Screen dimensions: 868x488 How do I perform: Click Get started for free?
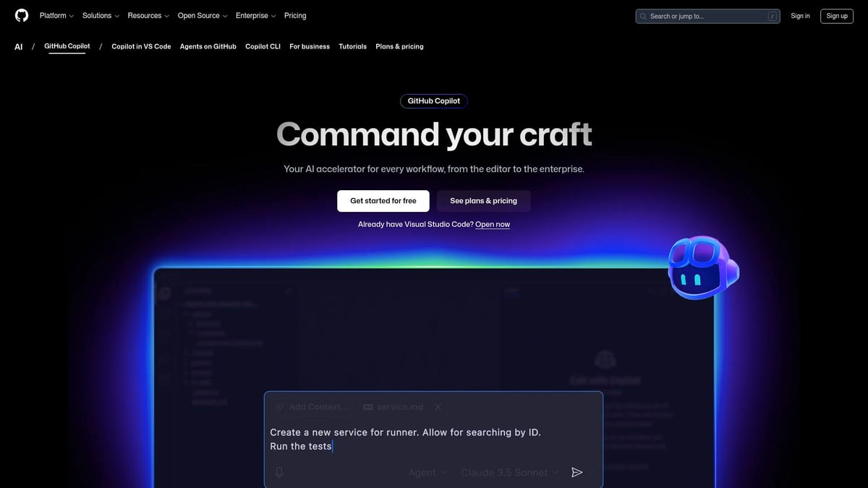(x=383, y=200)
